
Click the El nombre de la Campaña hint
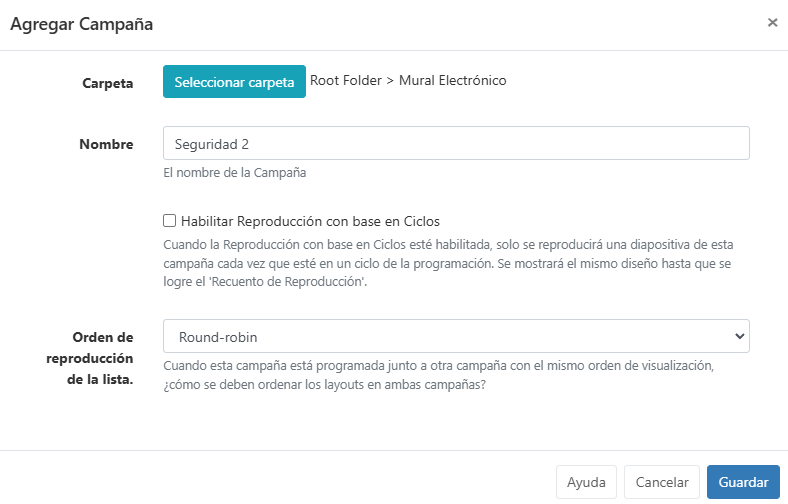(x=235, y=172)
